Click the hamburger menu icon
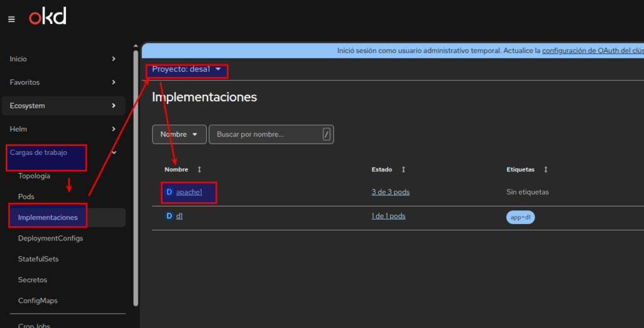 pyautogui.click(x=11, y=19)
